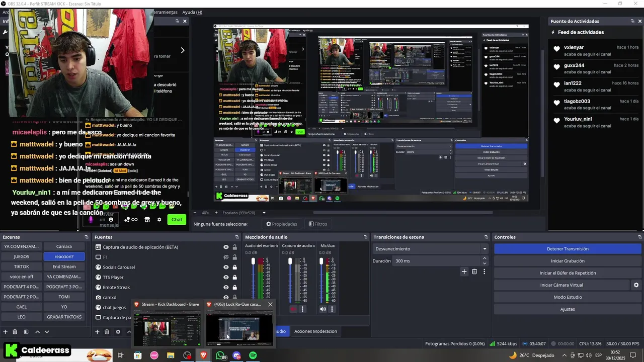Pop out the Escenas dock panel

click(x=86, y=237)
